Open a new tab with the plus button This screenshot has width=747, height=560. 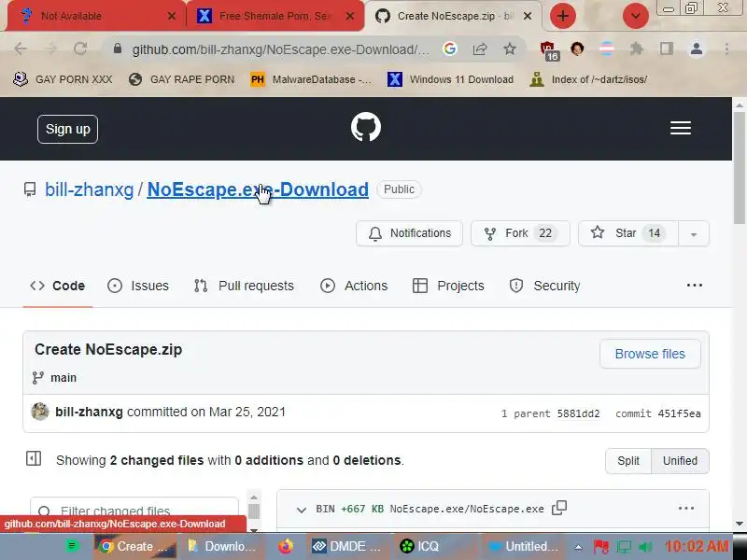[x=563, y=16]
